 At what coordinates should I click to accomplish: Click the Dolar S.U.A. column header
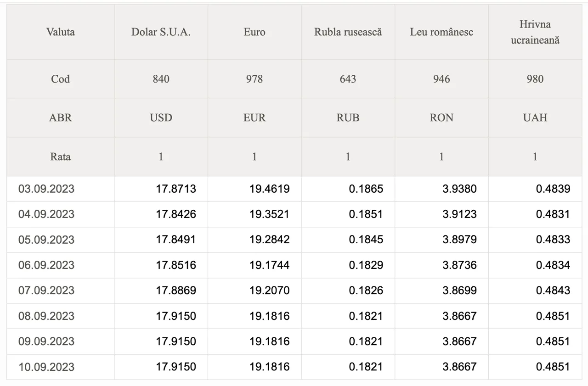[161, 32]
